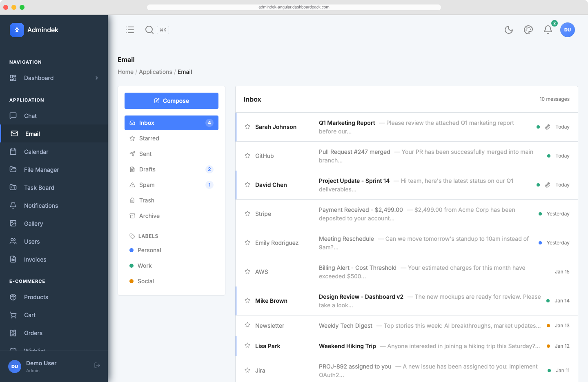This screenshot has width=588, height=382.
Task: Open the Spam folder
Action: pos(146,185)
